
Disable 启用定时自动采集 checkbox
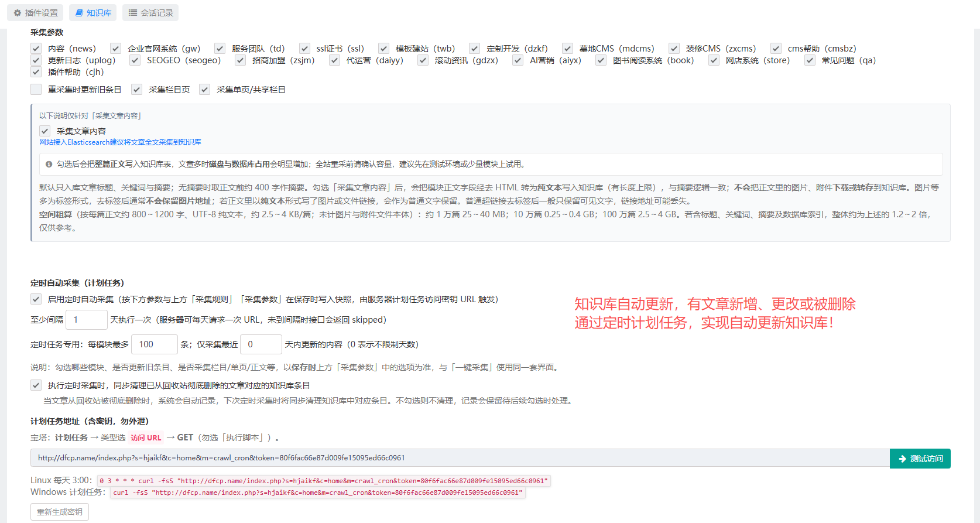pyautogui.click(x=36, y=299)
